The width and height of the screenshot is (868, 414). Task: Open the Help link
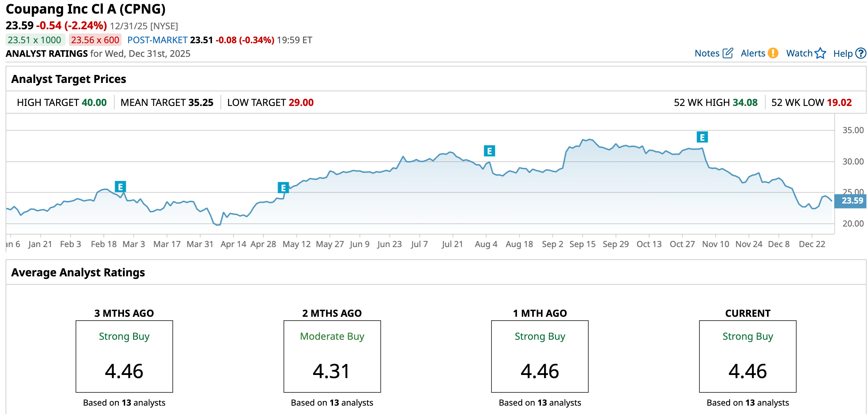pos(843,54)
